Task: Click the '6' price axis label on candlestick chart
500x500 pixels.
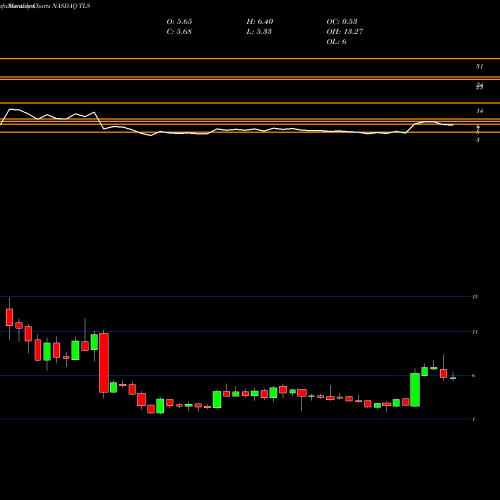Action: click(474, 376)
